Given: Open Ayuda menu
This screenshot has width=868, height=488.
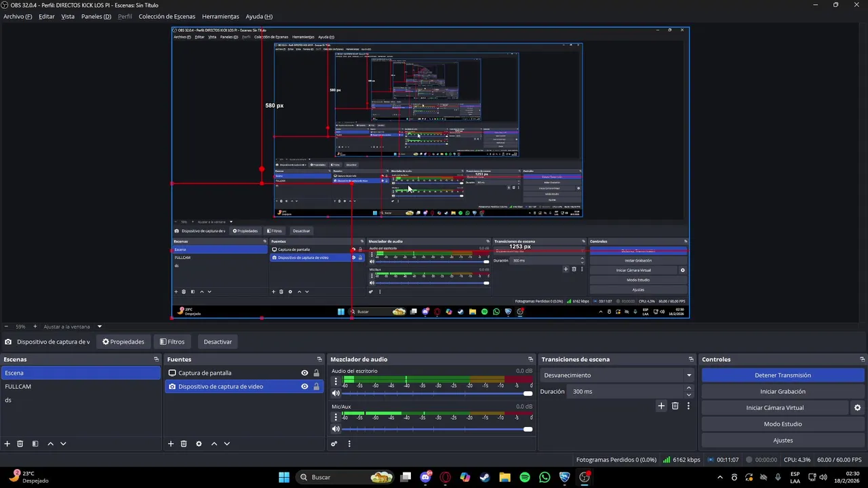Looking at the screenshot, I should click(259, 16).
